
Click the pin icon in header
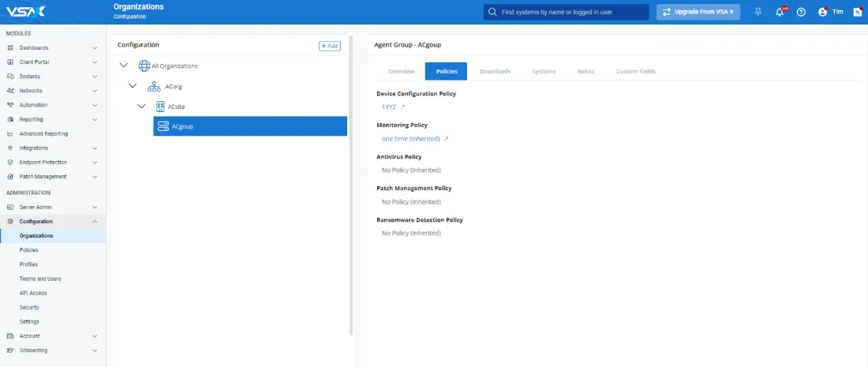coord(758,13)
